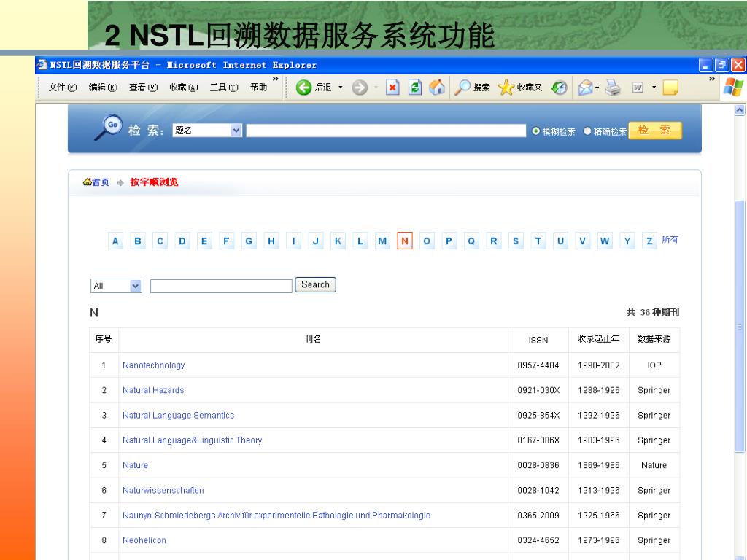Viewport: 747px width, 560px height.
Task: Open the 文件(F) menu
Action: pos(63,87)
